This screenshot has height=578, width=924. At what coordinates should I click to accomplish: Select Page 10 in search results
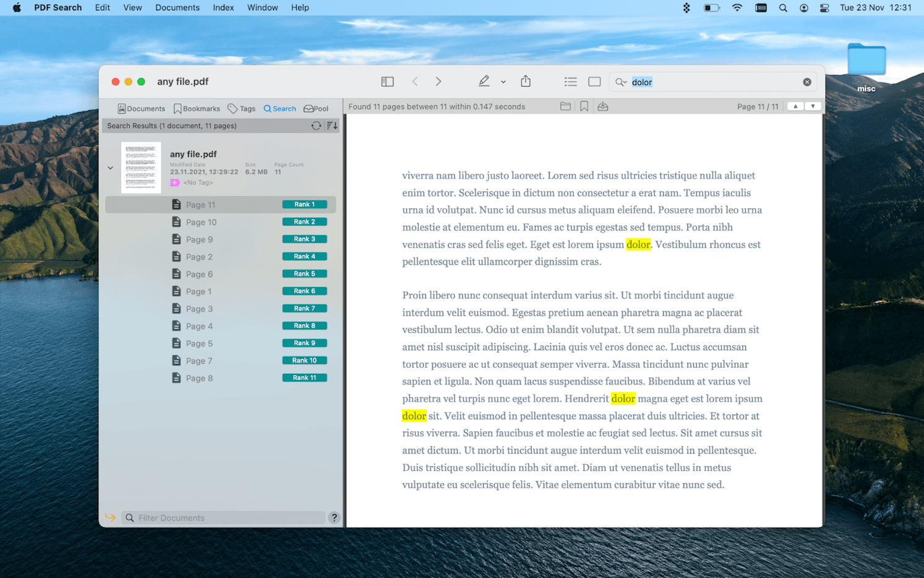tap(202, 222)
